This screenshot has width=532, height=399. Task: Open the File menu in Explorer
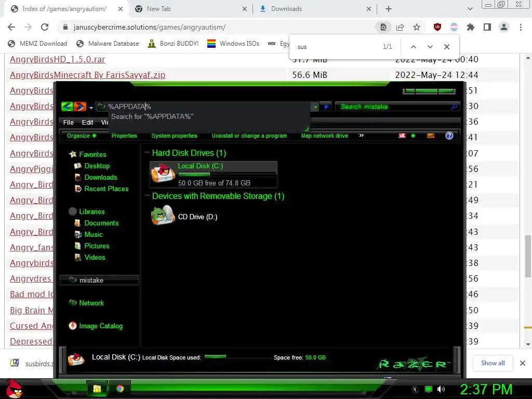[x=68, y=123]
